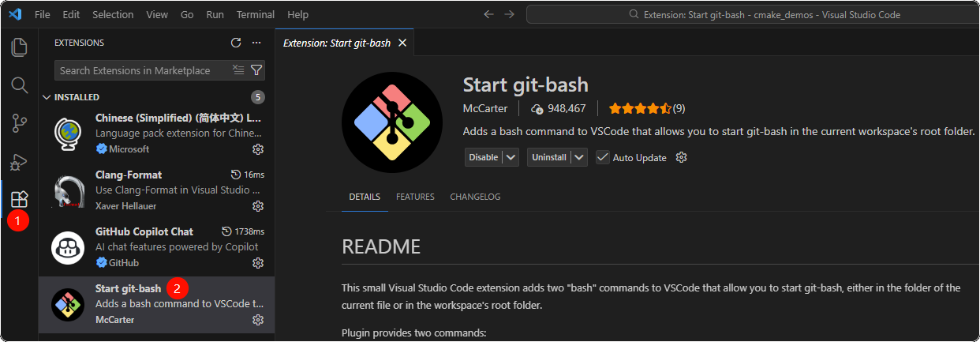Open the Run and Debug view
Screen dimensions: 980x342
[19, 161]
